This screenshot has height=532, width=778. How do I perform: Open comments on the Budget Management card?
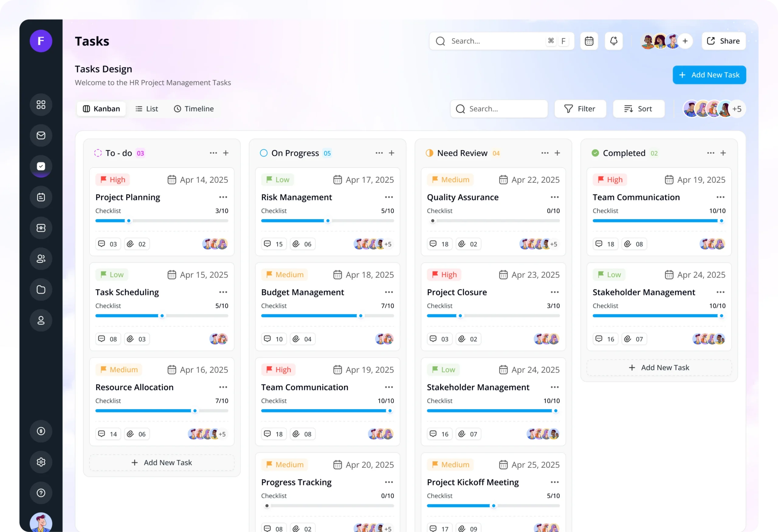[x=274, y=339]
